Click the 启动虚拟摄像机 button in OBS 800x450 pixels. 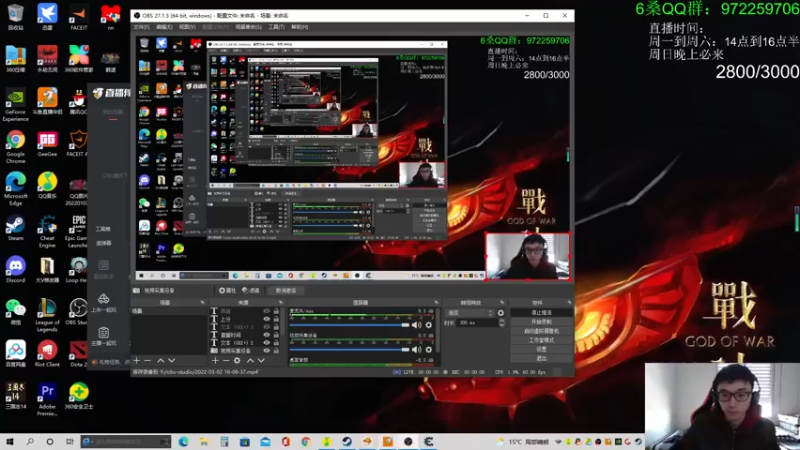541,331
